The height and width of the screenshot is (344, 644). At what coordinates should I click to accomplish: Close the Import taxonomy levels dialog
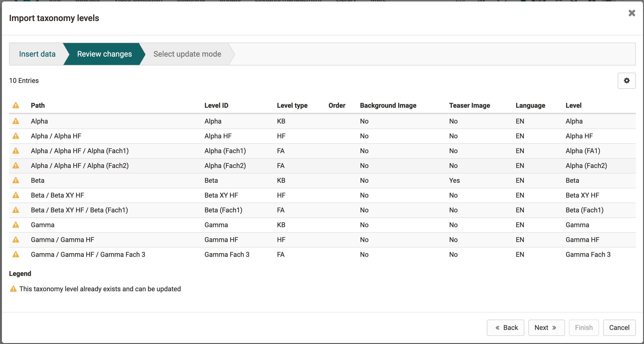tap(632, 13)
